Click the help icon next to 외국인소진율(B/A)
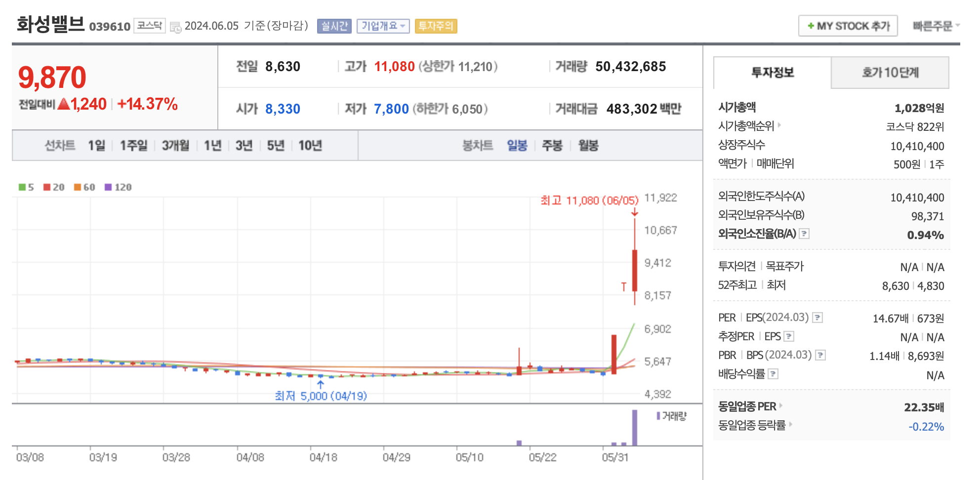 (x=804, y=234)
